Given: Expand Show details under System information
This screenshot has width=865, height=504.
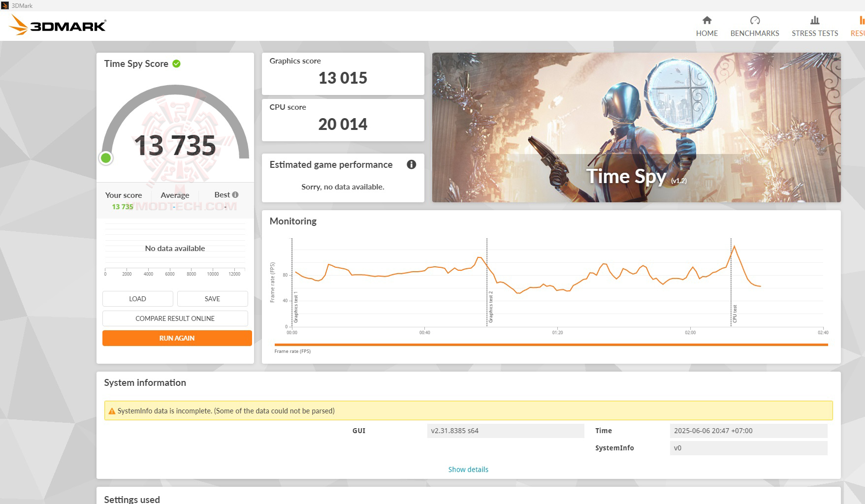Looking at the screenshot, I should [468, 469].
